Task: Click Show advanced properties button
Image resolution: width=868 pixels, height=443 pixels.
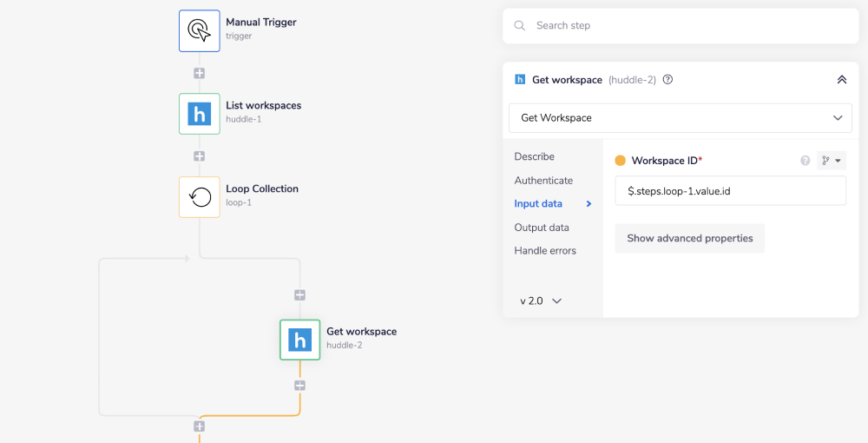Action: coord(689,238)
